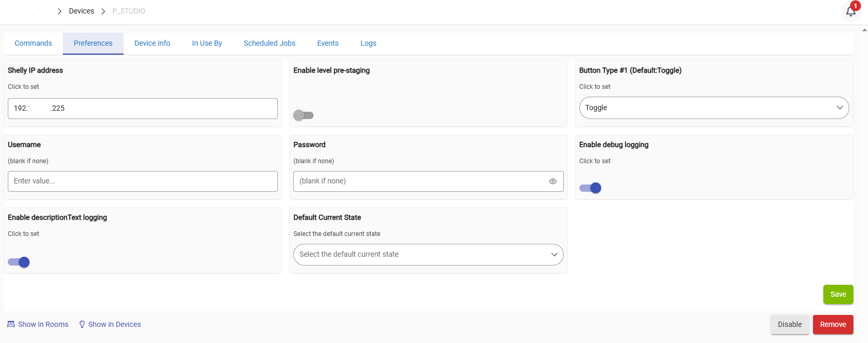Viewport: 868px width, 343px height.
Task: View the Logs tab
Action: [368, 43]
